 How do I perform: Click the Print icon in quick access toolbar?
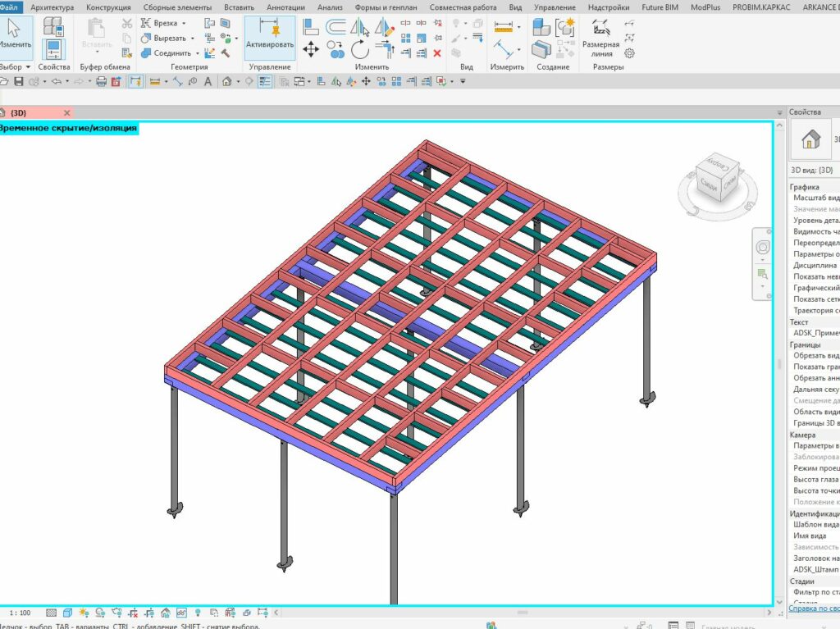pyautogui.click(x=102, y=81)
